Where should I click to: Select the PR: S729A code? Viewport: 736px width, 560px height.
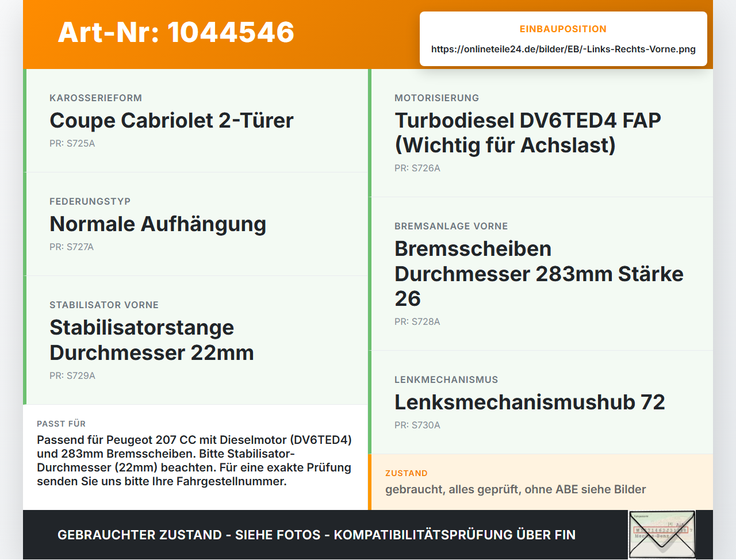click(x=72, y=375)
